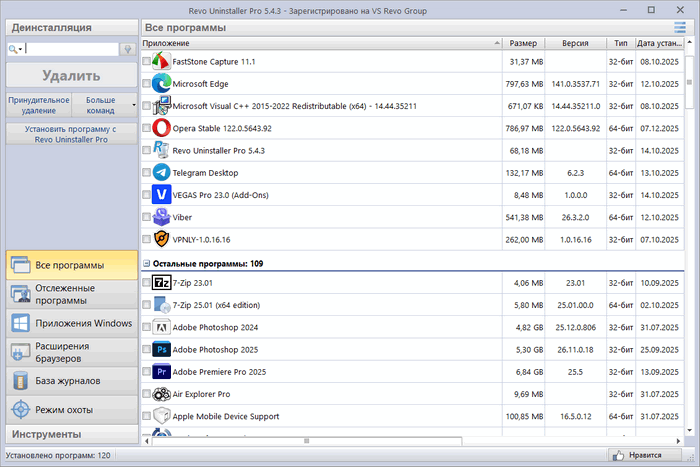This screenshot has width=700, height=467.
Task: Click the hamburger view menu icon
Action: [x=680, y=26]
